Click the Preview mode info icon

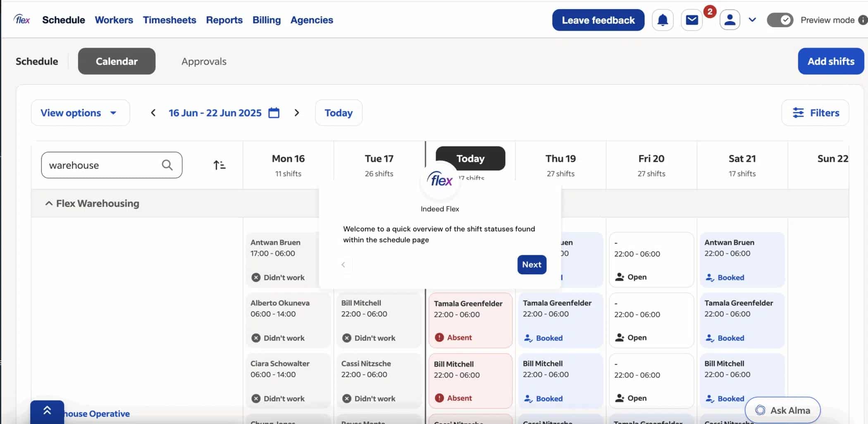863,20
